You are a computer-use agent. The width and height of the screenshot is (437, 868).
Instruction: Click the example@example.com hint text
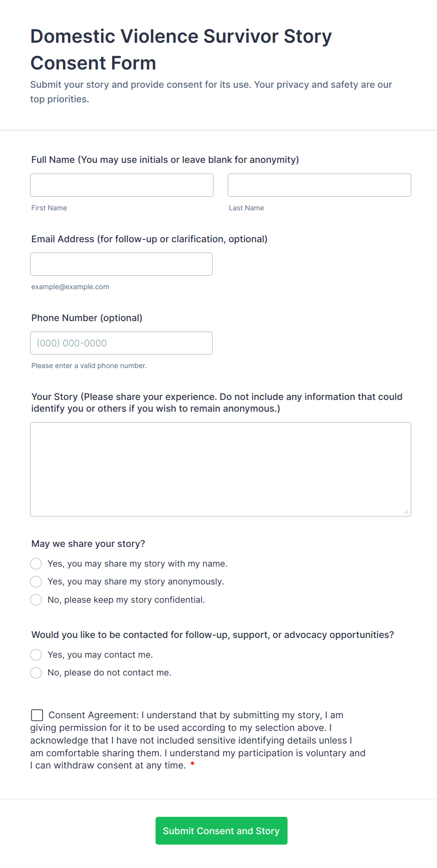click(70, 287)
